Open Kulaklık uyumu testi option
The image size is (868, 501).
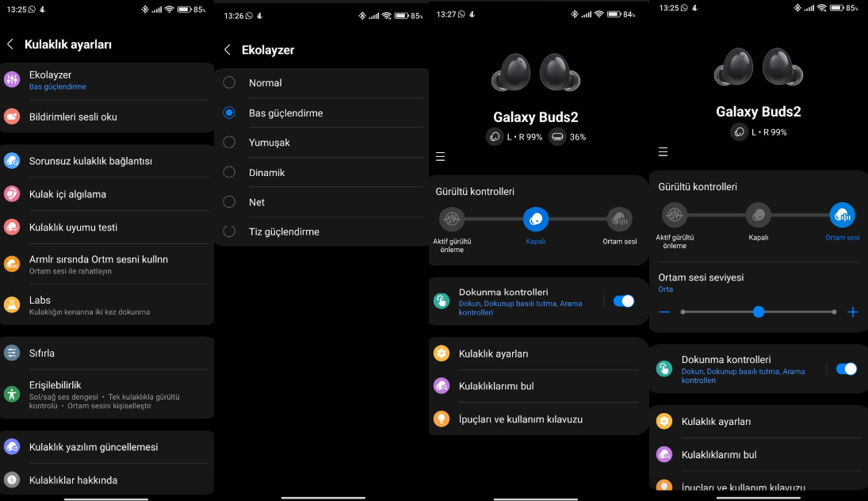[107, 227]
